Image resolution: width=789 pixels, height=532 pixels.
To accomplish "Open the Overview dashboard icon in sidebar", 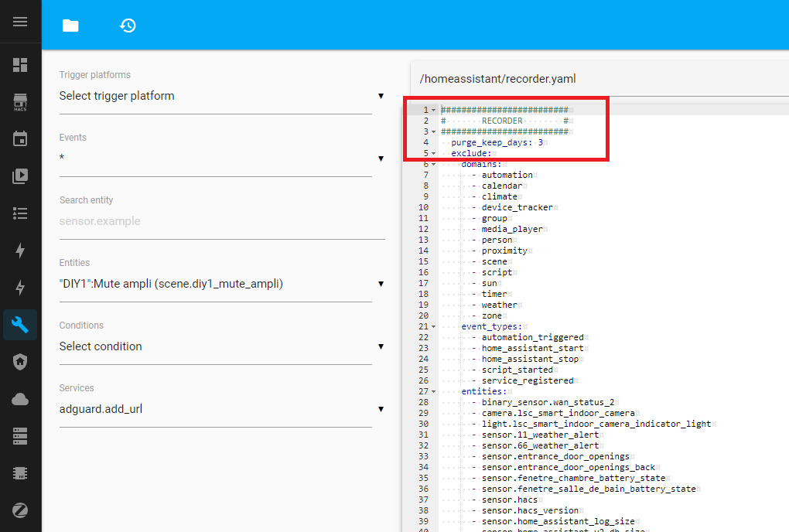I will 20,65.
